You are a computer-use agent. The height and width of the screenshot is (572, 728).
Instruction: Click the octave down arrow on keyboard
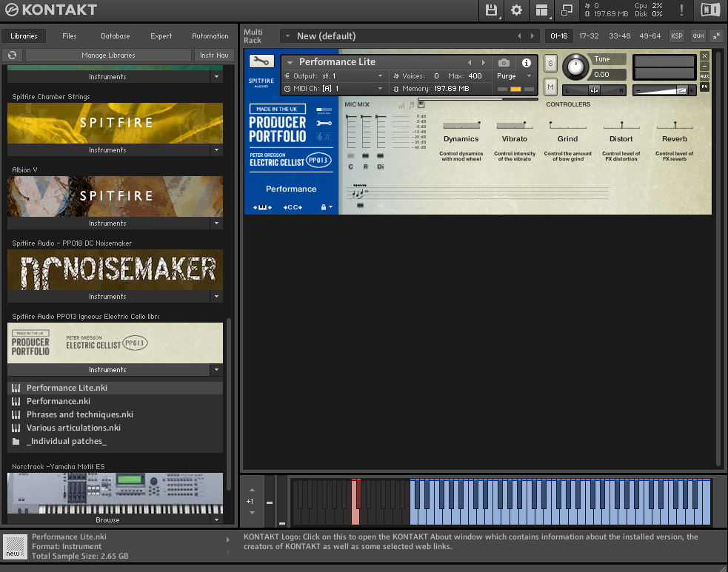252,513
